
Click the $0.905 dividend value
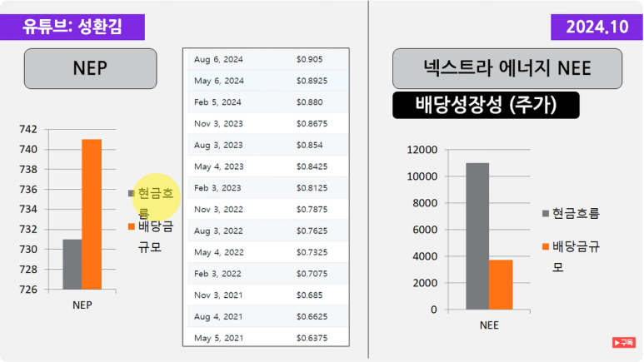(310, 60)
